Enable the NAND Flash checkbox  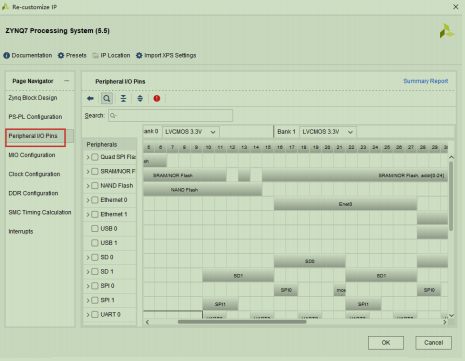[x=95, y=185]
